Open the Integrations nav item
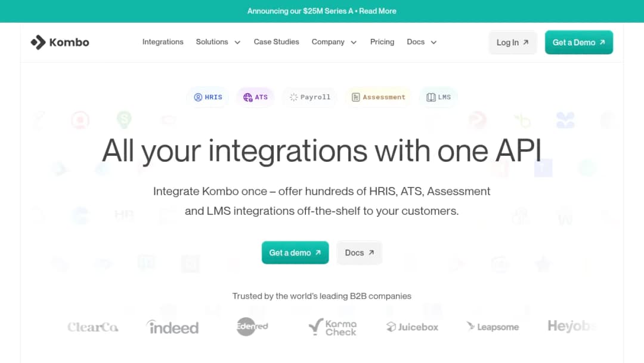644x363 pixels. point(163,42)
